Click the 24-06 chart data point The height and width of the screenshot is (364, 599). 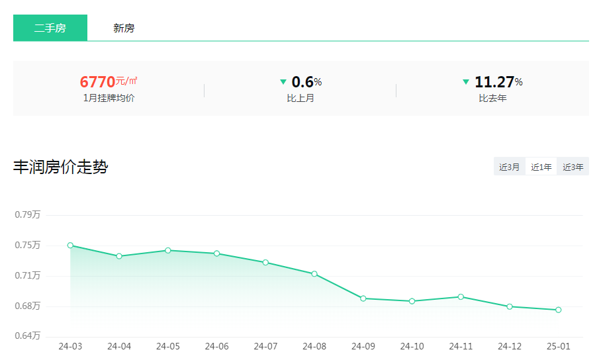[x=216, y=253]
